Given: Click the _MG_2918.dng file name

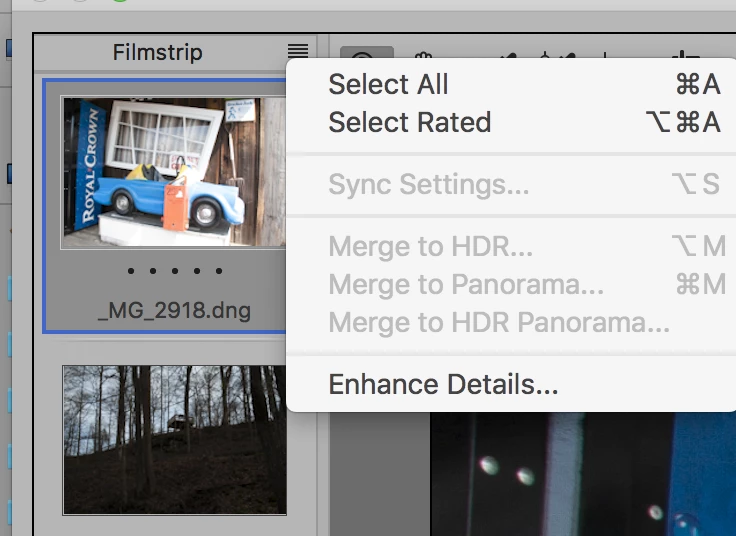Looking at the screenshot, I should pos(174,311).
